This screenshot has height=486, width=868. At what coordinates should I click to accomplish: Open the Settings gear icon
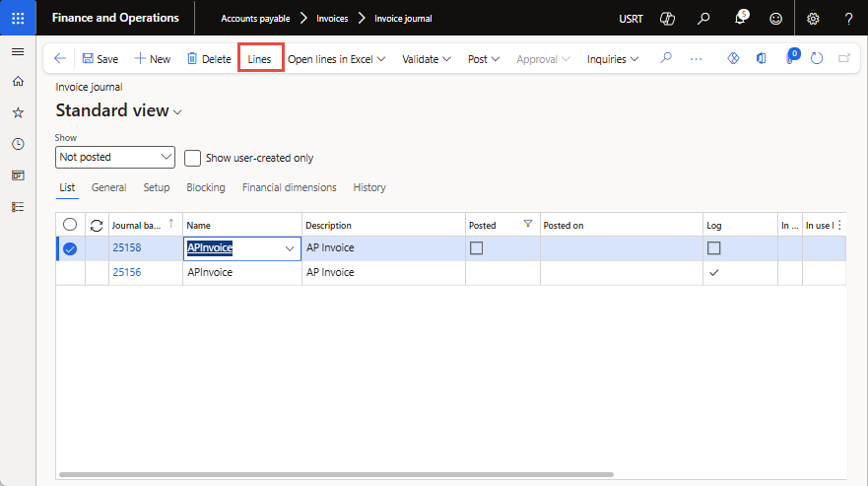point(813,19)
